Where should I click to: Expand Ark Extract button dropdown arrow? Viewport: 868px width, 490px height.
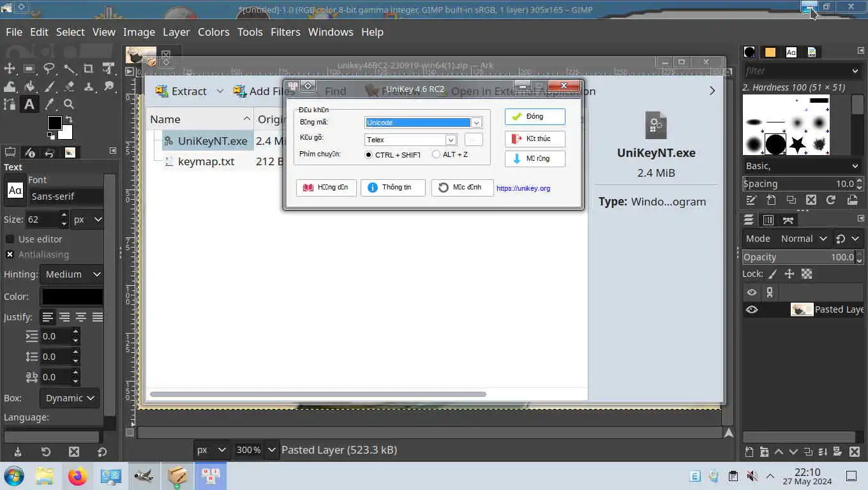pyautogui.click(x=220, y=91)
